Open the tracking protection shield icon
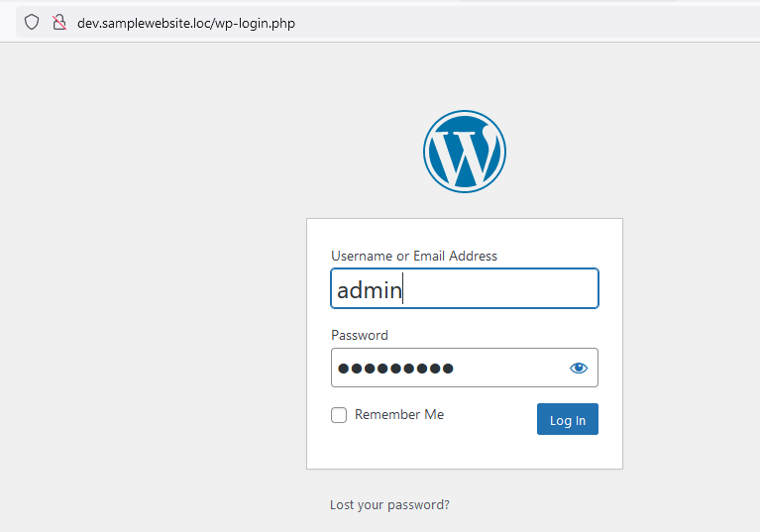760x532 pixels. point(32,22)
